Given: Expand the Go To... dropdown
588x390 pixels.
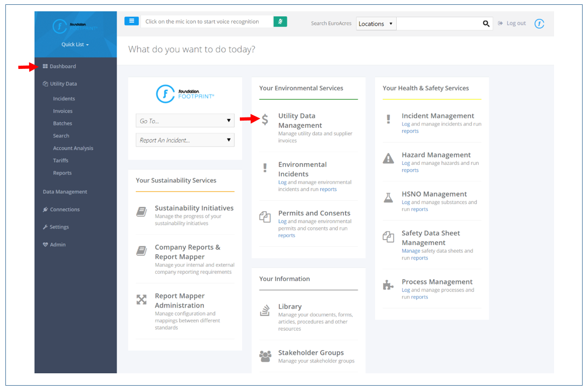Looking at the screenshot, I should [185, 121].
